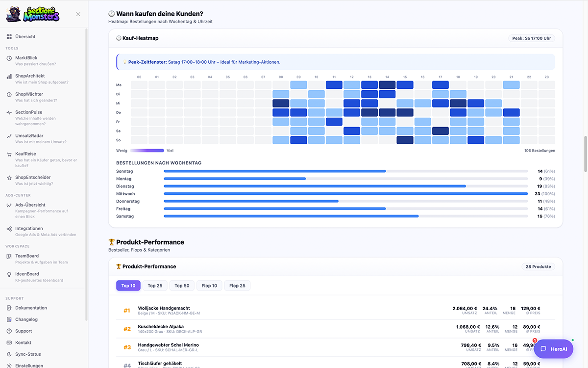Click the SectionPulse pulse icon

pos(9,112)
